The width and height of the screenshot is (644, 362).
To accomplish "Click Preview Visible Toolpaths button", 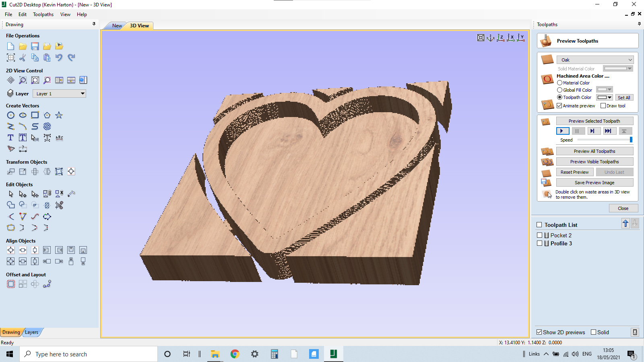I will (x=594, y=162).
